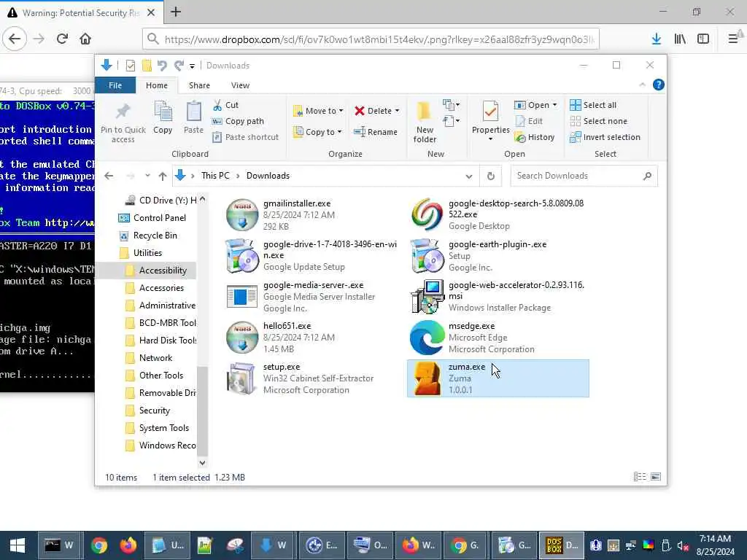Toggle the Firefox sidebar icon
This screenshot has width=747, height=560.
click(703, 39)
